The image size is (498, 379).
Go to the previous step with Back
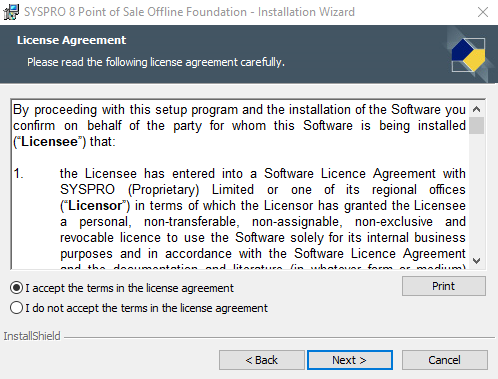point(262,360)
